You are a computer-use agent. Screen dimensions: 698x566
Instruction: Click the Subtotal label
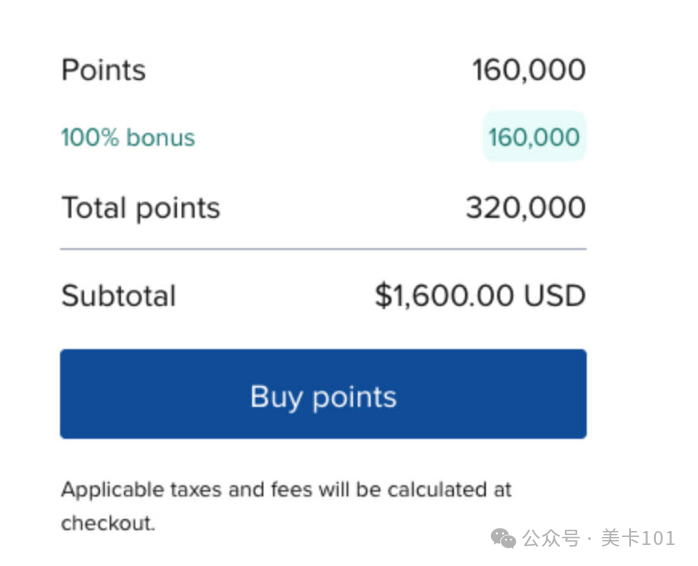click(x=118, y=296)
